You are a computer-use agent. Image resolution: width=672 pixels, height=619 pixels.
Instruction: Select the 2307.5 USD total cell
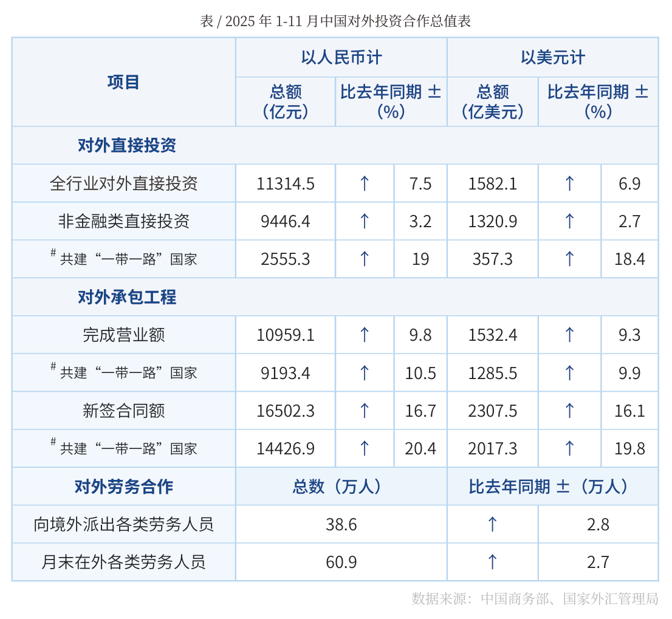coord(493,411)
